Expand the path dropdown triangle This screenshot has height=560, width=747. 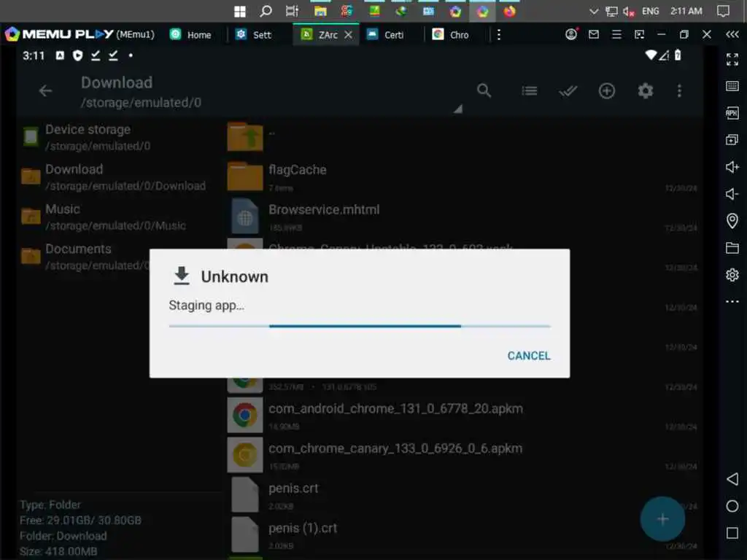[x=458, y=109]
